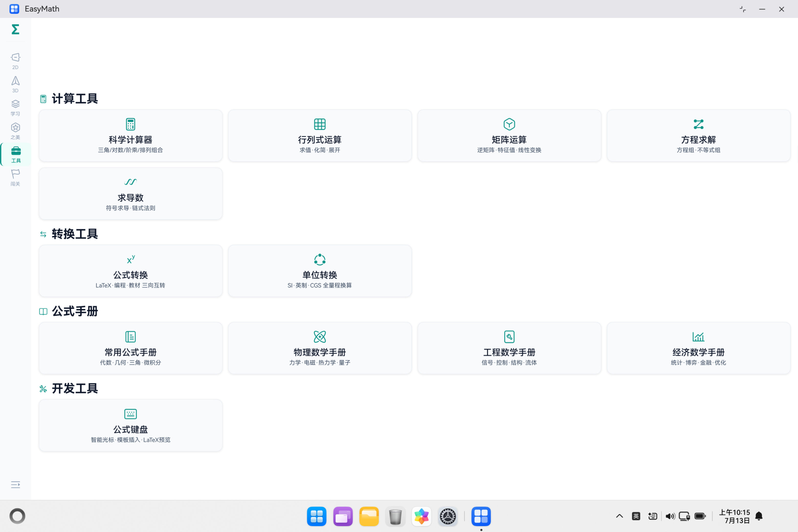Shrink the window with the collapse arrows icon

(x=743, y=9)
